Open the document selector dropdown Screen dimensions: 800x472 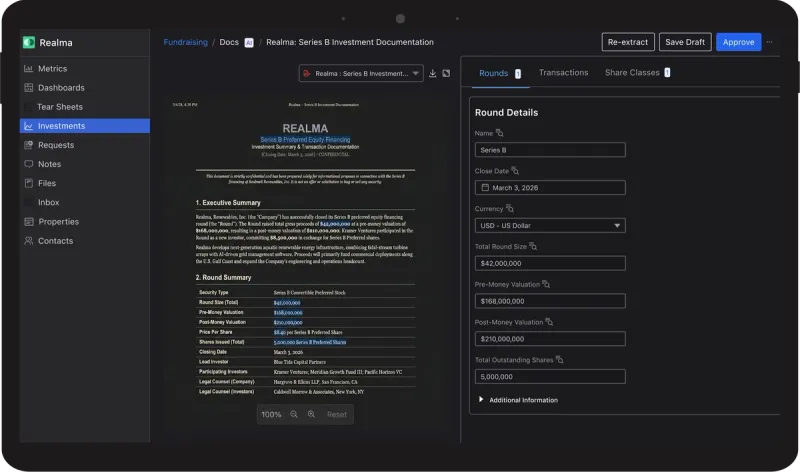click(x=361, y=73)
